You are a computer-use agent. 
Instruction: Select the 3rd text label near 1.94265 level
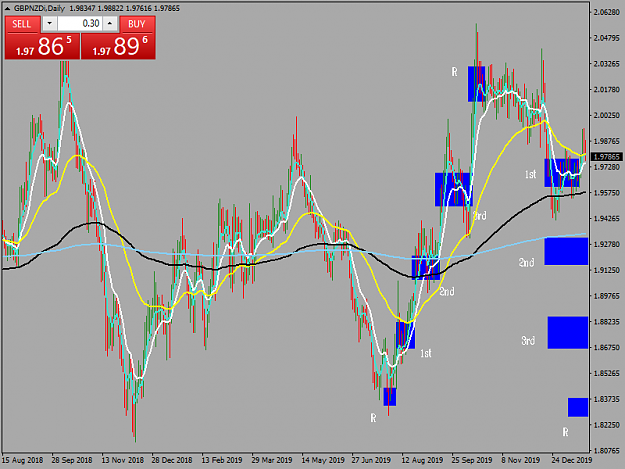coord(480,216)
